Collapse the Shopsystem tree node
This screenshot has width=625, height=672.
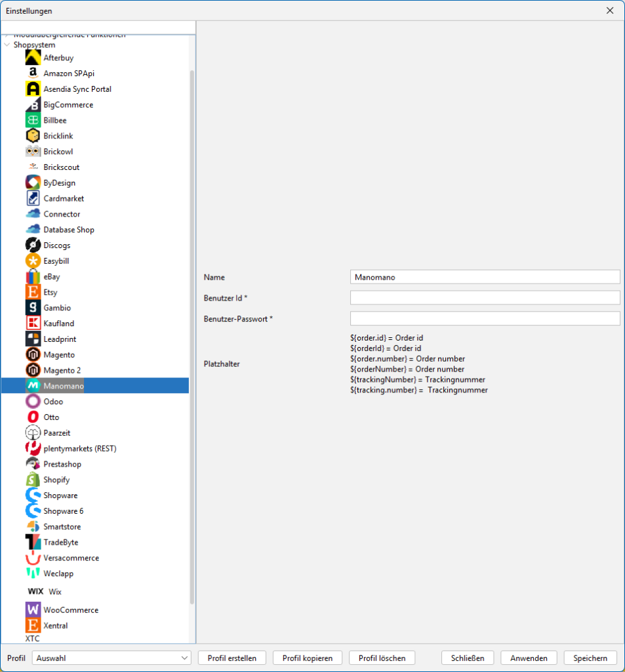(7, 45)
